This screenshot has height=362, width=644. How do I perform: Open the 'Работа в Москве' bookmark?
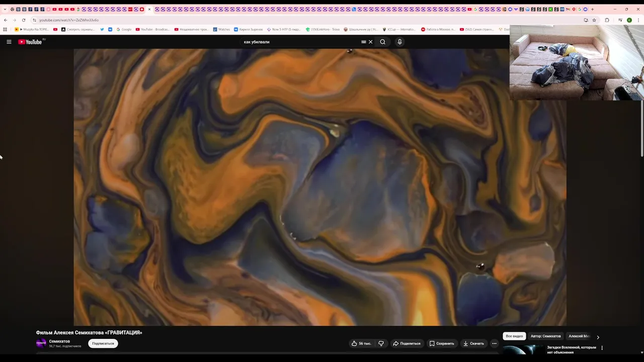click(438, 29)
